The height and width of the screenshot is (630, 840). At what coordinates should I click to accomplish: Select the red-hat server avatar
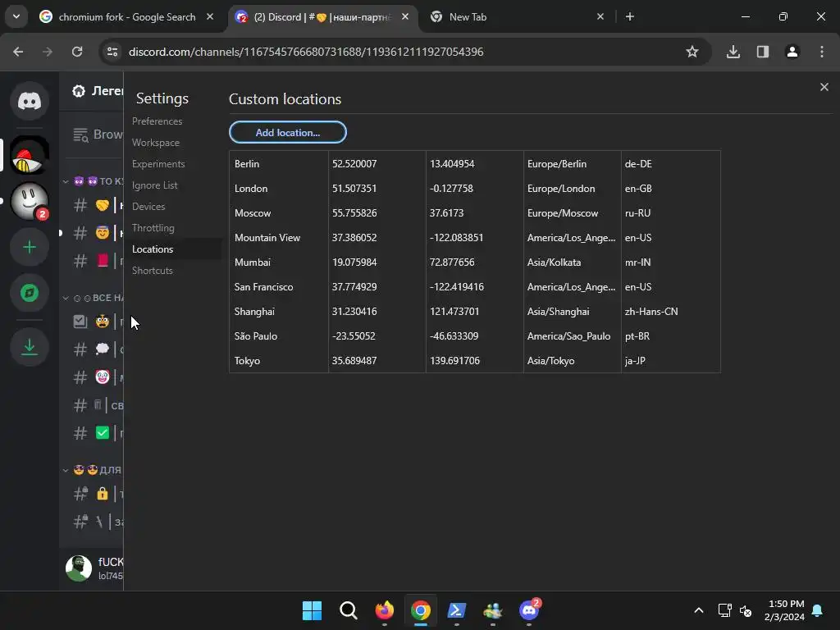coord(30,155)
